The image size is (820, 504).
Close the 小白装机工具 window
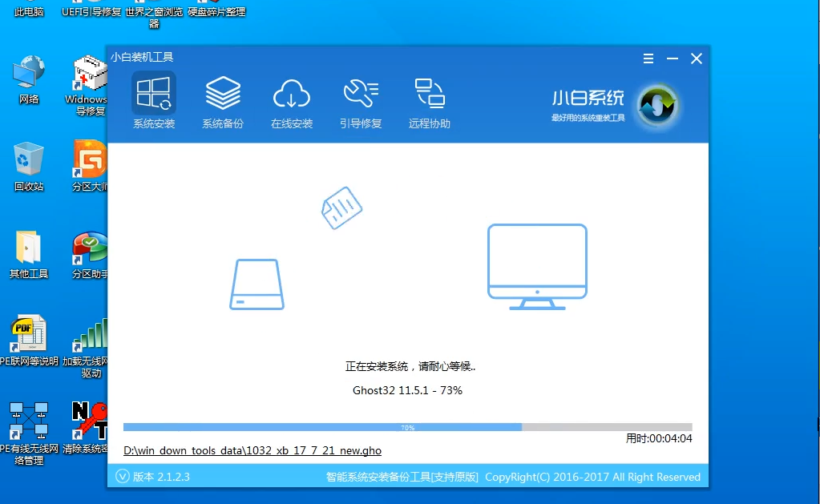697,58
